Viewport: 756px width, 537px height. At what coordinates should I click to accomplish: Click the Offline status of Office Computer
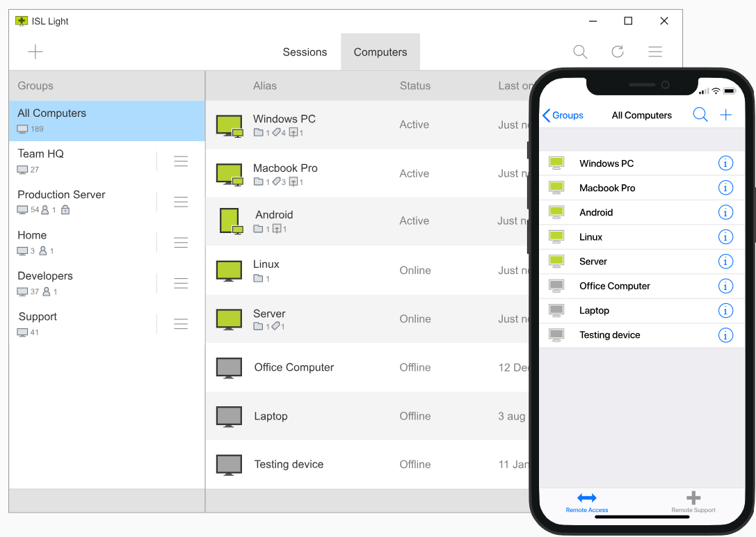pos(415,367)
